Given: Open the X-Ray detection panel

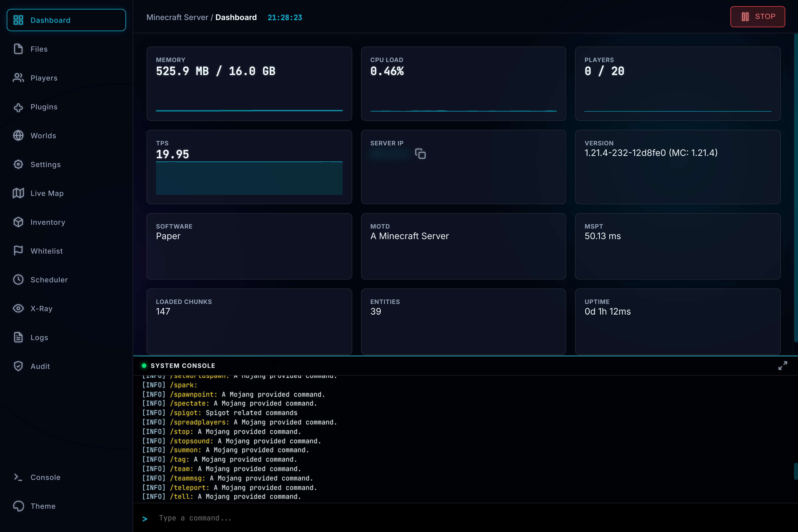Looking at the screenshot, I should tap(41, 308).
